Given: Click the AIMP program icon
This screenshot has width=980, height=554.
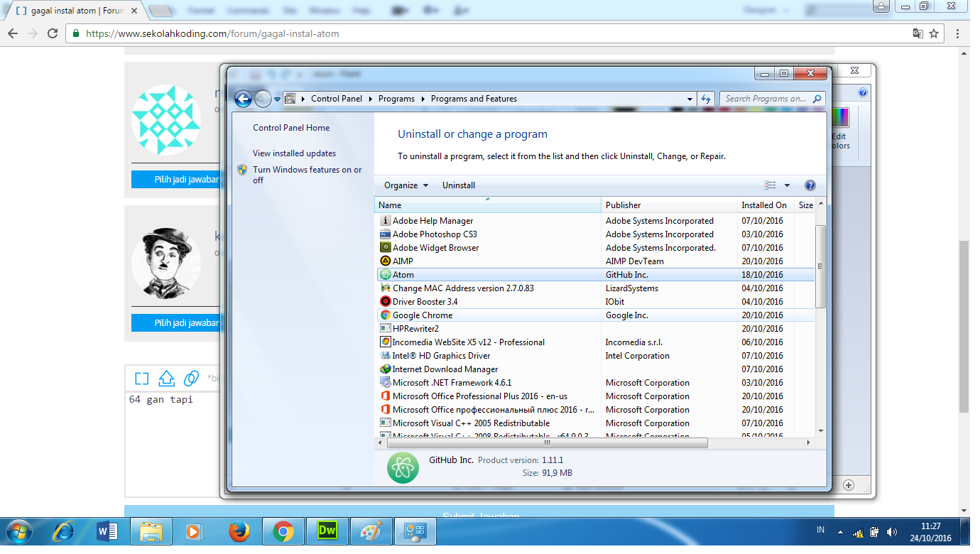Looking at the screenshot, I should [x=386, y=261].
